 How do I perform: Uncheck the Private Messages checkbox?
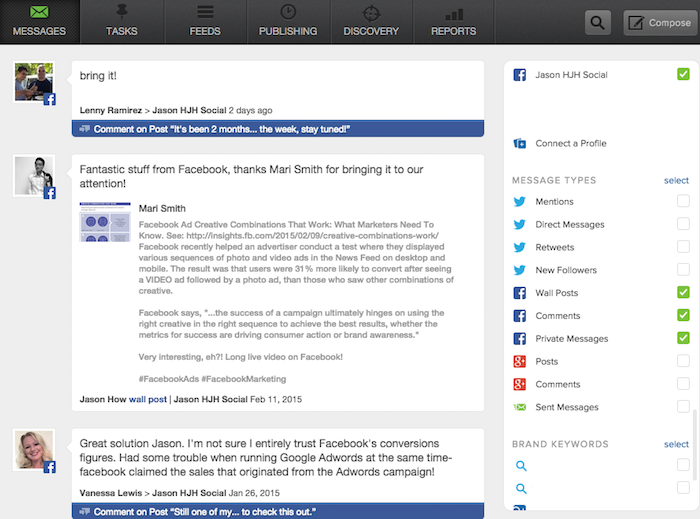coord(683,338)
